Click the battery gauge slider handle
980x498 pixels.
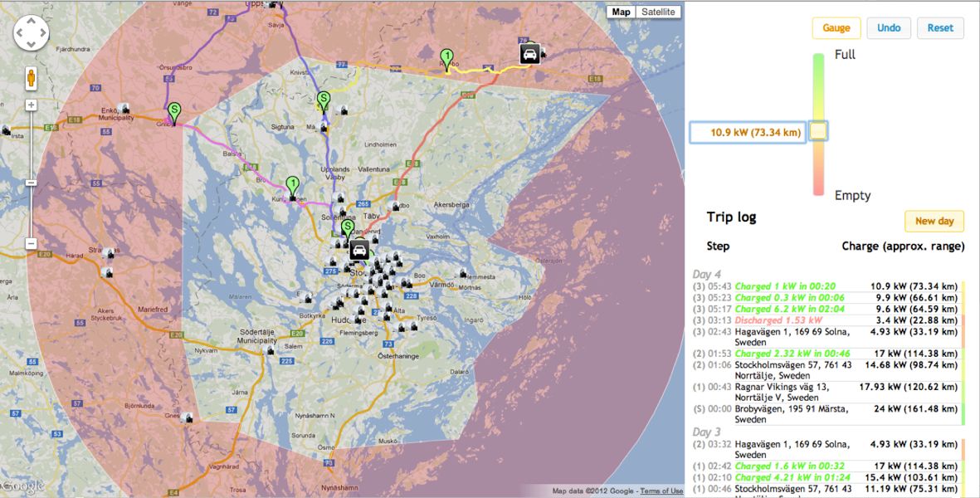[x=818, y=130]
